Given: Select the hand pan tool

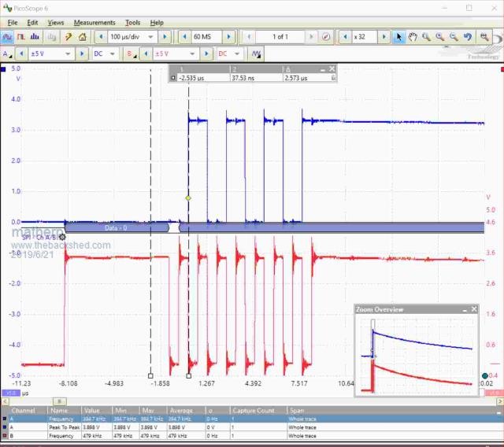Looking at the screenshot, I should [x=412, y=37].
